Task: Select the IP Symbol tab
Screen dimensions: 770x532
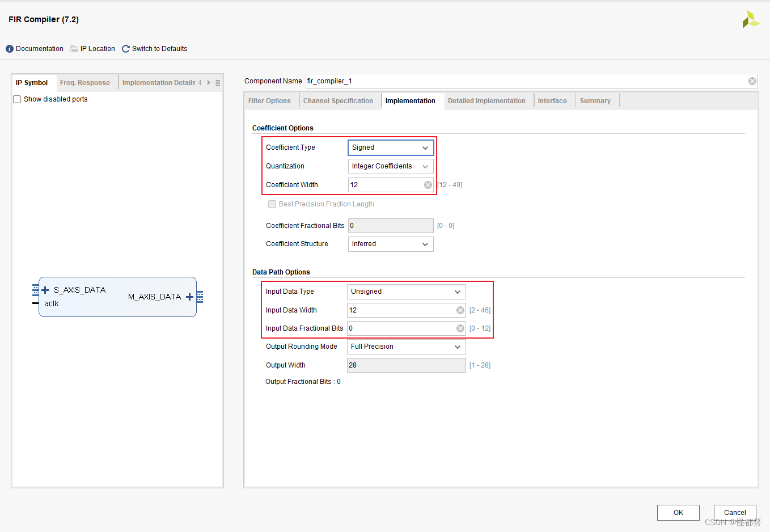Action: pyautogui.click(x=32, y=83)
